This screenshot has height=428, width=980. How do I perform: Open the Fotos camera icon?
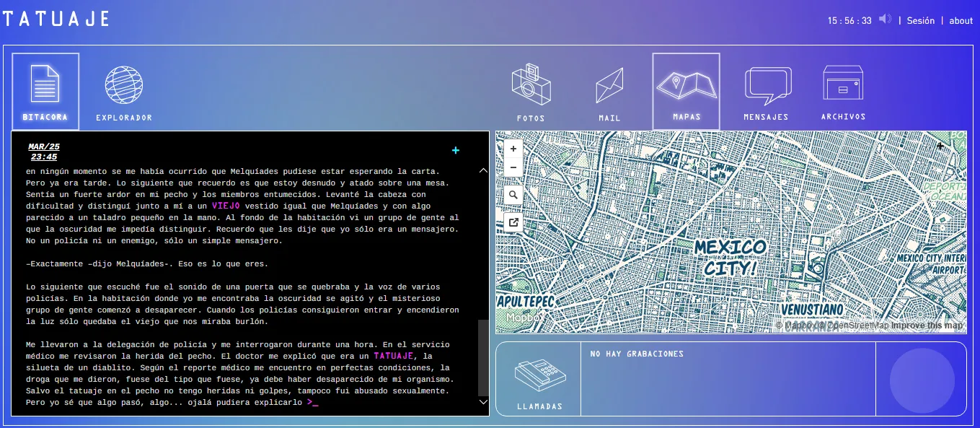(531, 87)
